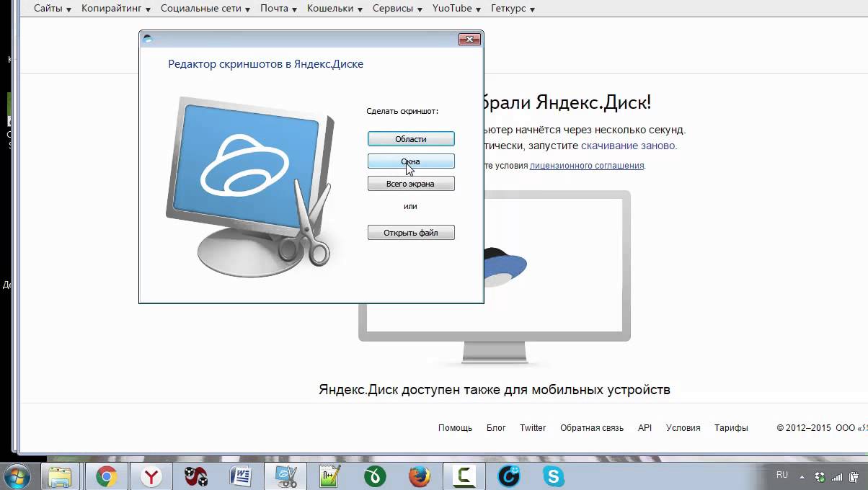Close the screenshot editor dialog
Screen dimensions: 868x490
[x=469, y=39]
